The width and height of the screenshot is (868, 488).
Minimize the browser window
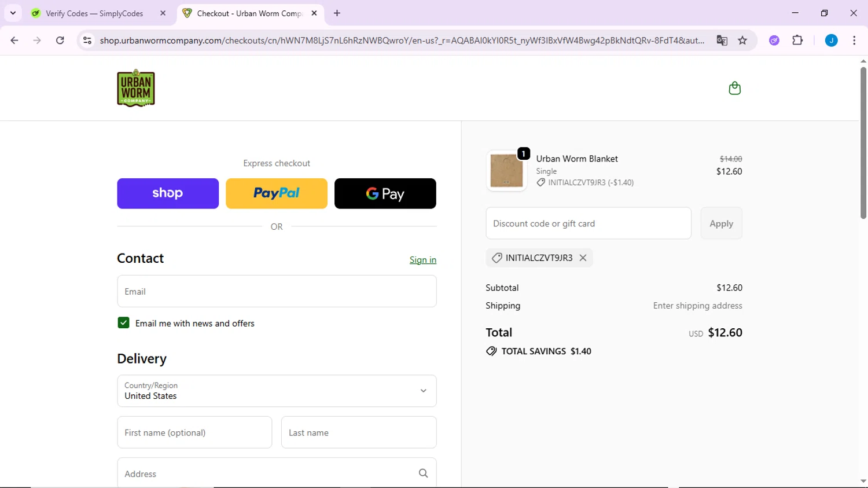[795, 13]
